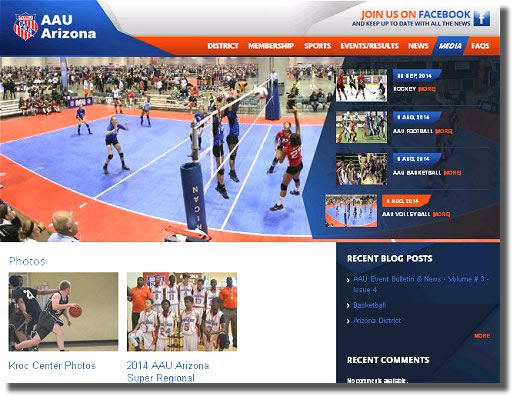This screenshot has width=512, height=395.
Task: Click the Recent Blog Posts heading
Action: pyautogui.click(x=389, y=258)
